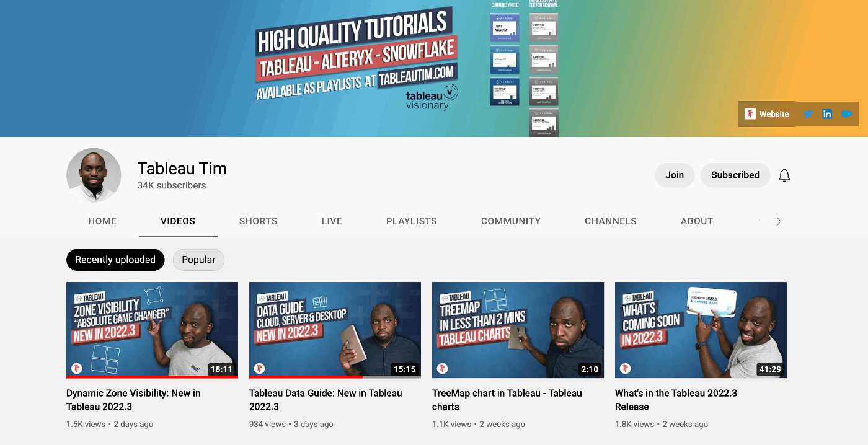This screenshot has height=445, width=868.
Task: View the ABOUT tab
Action: pyautogui.click(x=697, y=221)
